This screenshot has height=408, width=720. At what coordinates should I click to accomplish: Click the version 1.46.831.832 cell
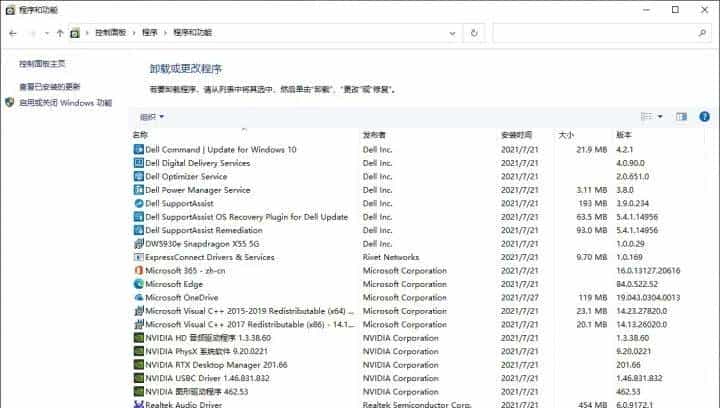click(639, 378)
